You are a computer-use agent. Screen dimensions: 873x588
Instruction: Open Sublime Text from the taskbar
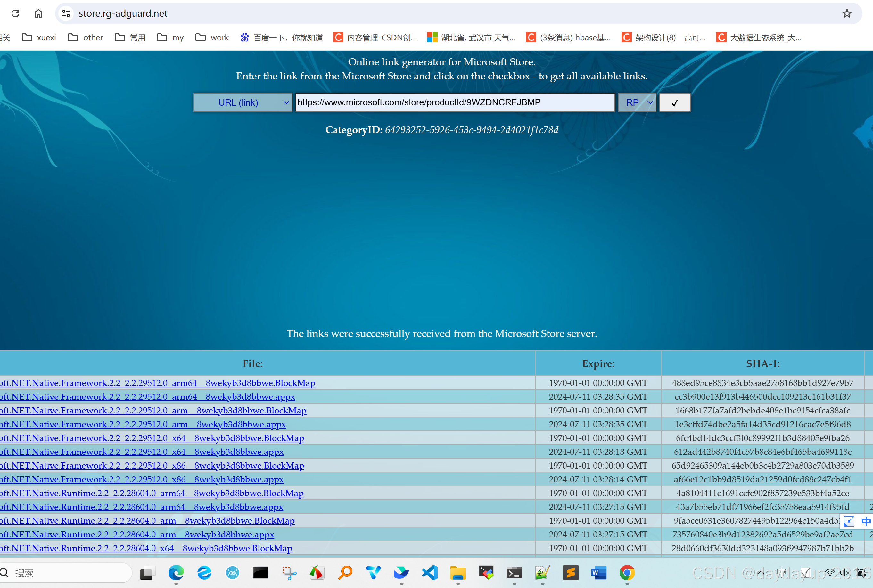(570, 573)
